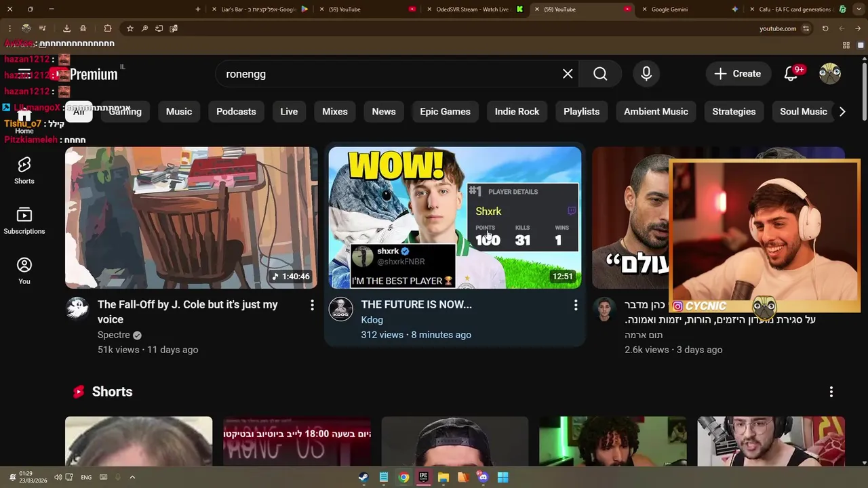The width and height of the screenshot is (868, 488).
Task: Select the Live filter chip
Action: click(289, 112)
